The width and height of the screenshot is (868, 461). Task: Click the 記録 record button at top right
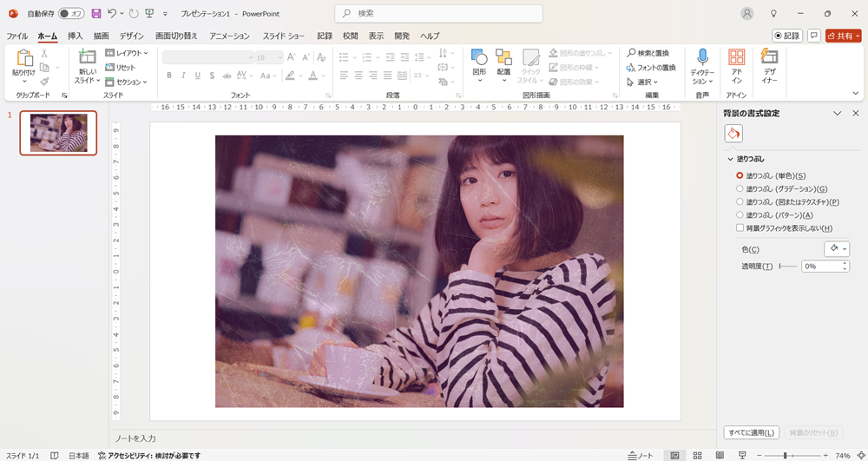[787, 36]
